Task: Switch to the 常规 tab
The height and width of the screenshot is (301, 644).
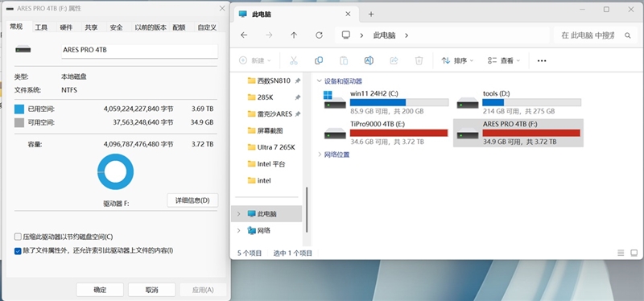Action: point(16,27)
